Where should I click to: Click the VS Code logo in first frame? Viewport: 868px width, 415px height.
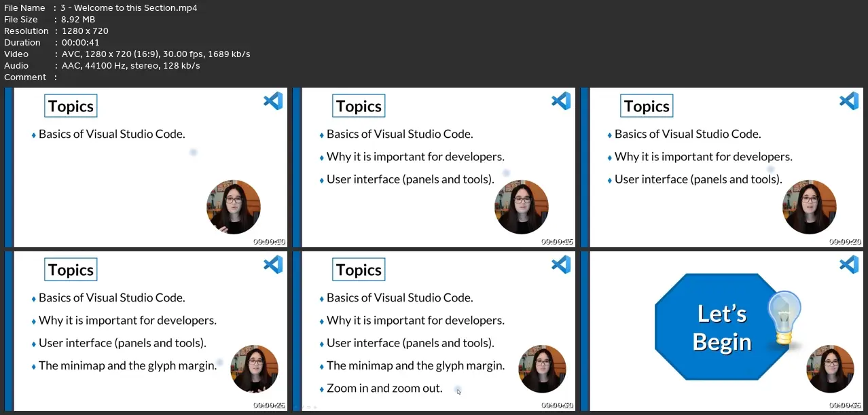pos(272,101)
